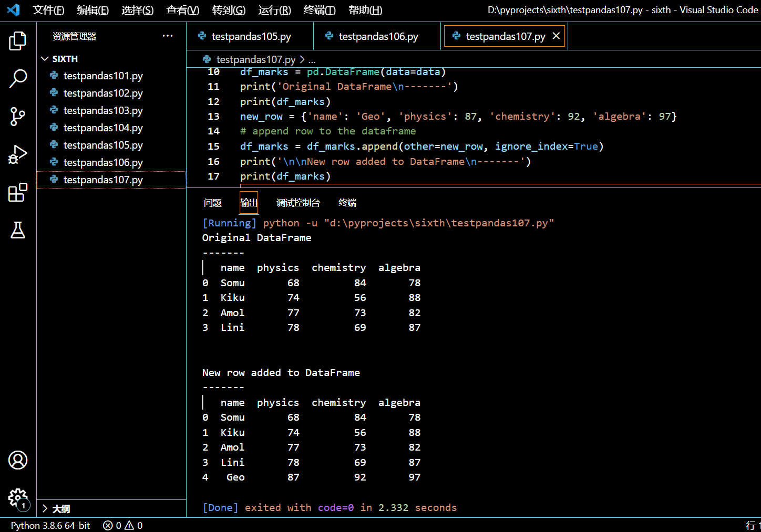Click line number 13 in the editor gutter
This screenshot has height=532, width=761.
pos(213,116)
